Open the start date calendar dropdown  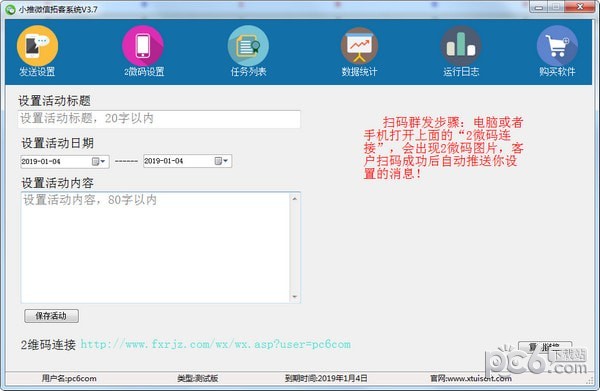(x=99, y=161)
